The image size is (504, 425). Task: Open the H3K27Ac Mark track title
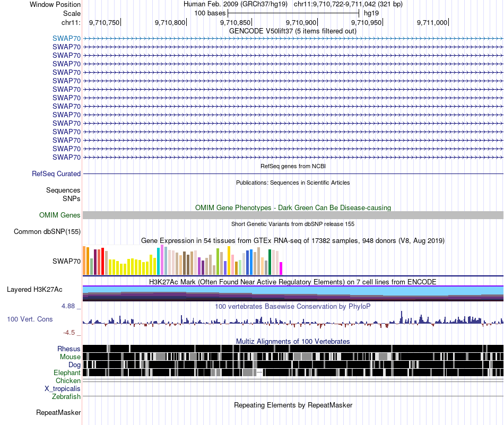293,282
